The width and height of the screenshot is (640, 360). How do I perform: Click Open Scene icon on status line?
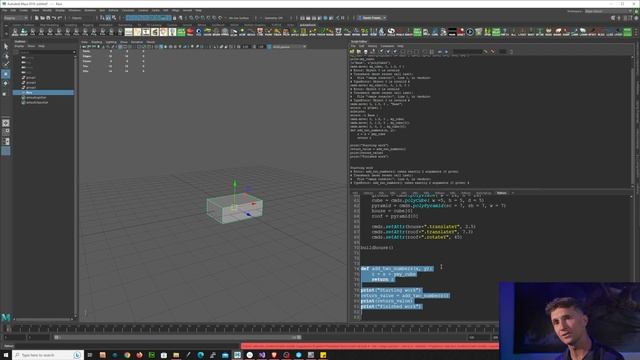[42, 18]
